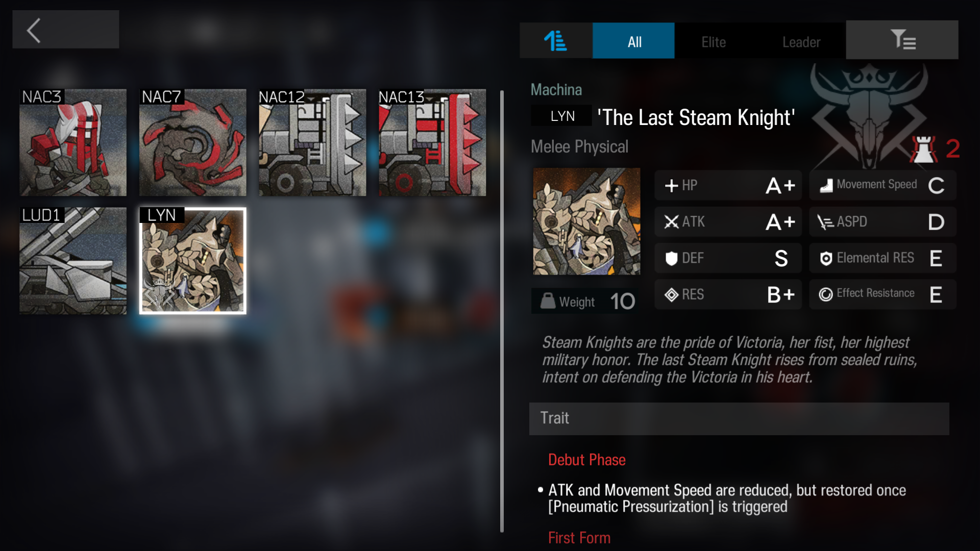Pick the LUD1 enemy entry

(x=73, y=260)
